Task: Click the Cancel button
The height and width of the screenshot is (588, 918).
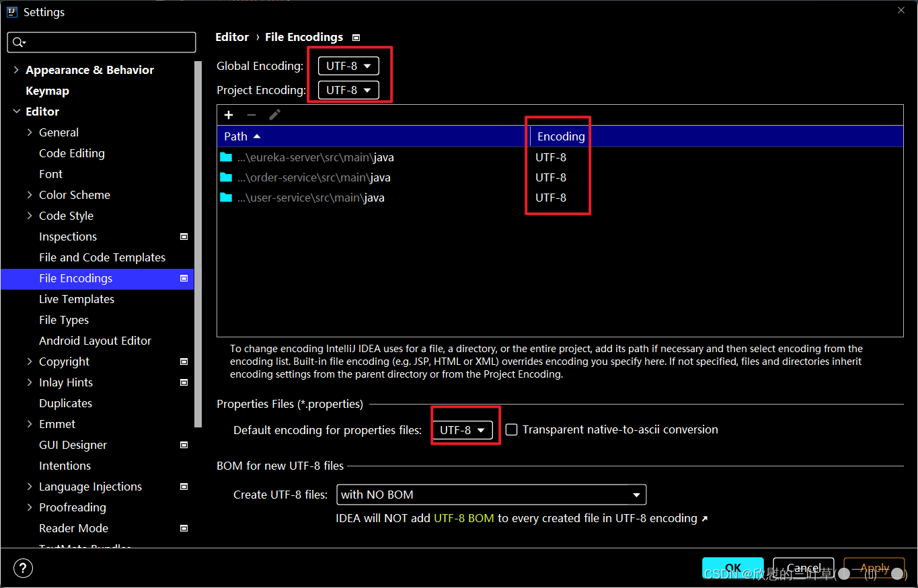Action: click(x=804, y=569)
